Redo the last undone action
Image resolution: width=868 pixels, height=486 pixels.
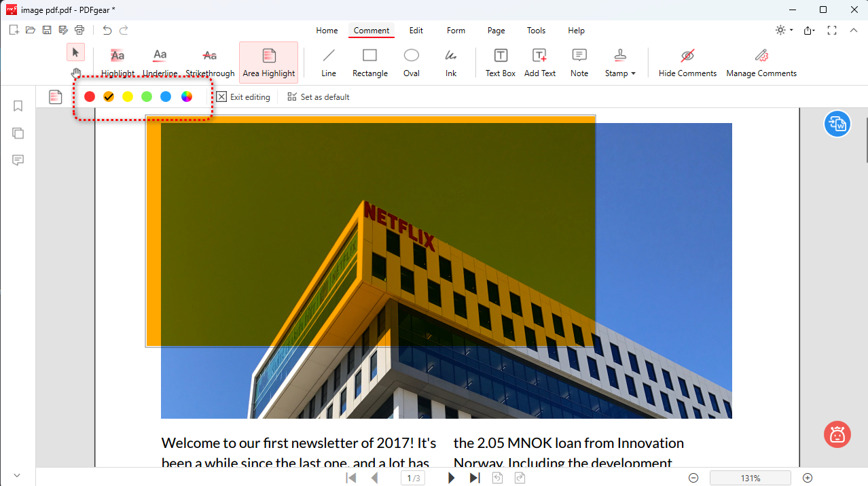(124, 30)
